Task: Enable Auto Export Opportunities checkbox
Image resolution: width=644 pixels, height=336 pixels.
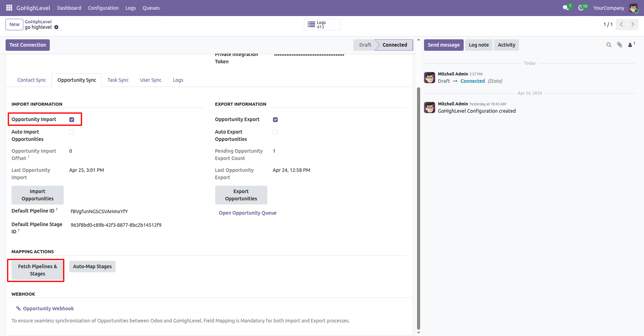Action: point(275,132)
